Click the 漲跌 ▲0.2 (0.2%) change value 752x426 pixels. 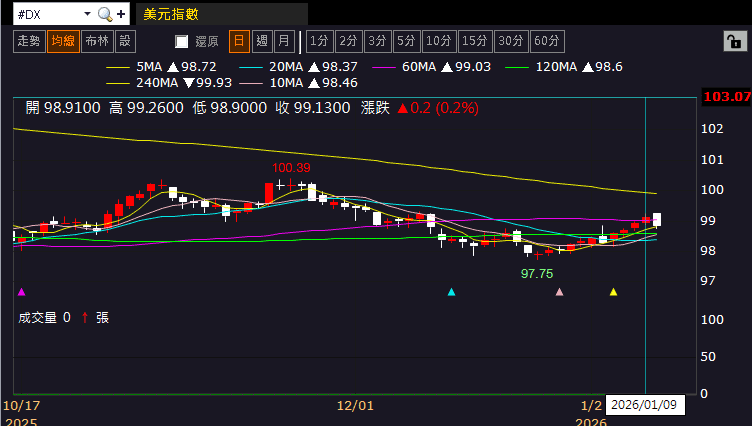420,108
